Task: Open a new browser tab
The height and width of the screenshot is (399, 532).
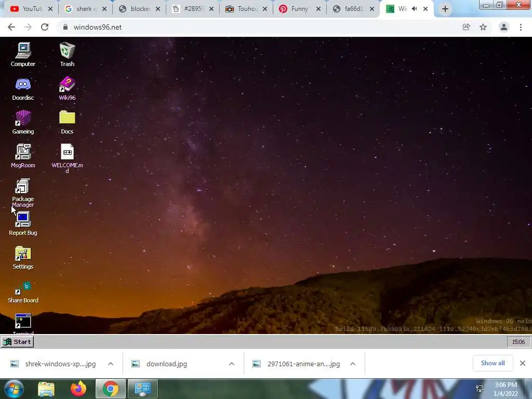Action: [x=445, y=9]
